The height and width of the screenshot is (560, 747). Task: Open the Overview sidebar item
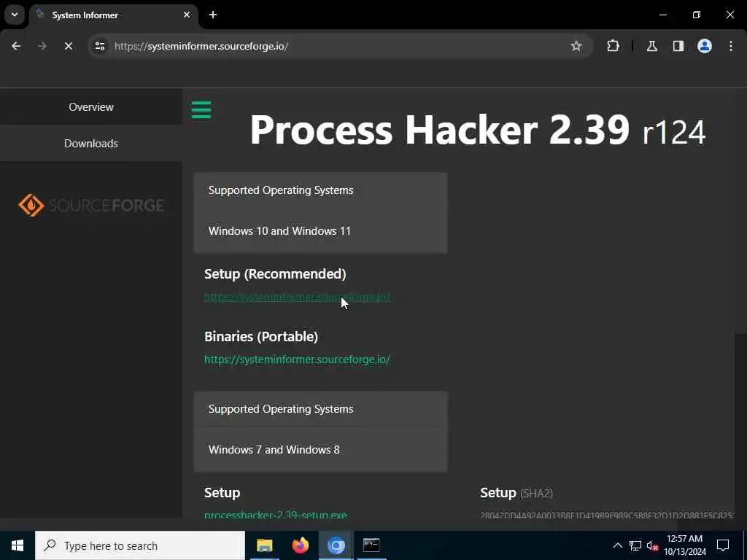[91, 106]
